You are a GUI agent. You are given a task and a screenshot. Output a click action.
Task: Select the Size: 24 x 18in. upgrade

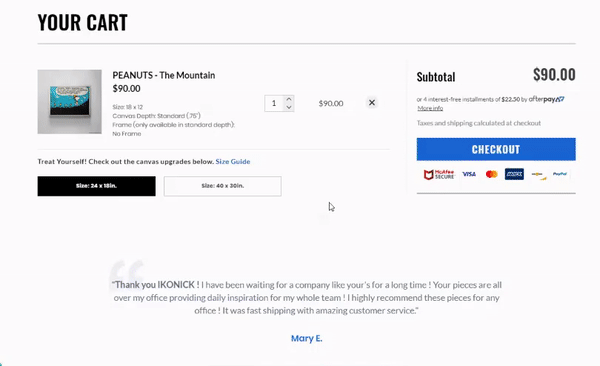tap(96, 186)
